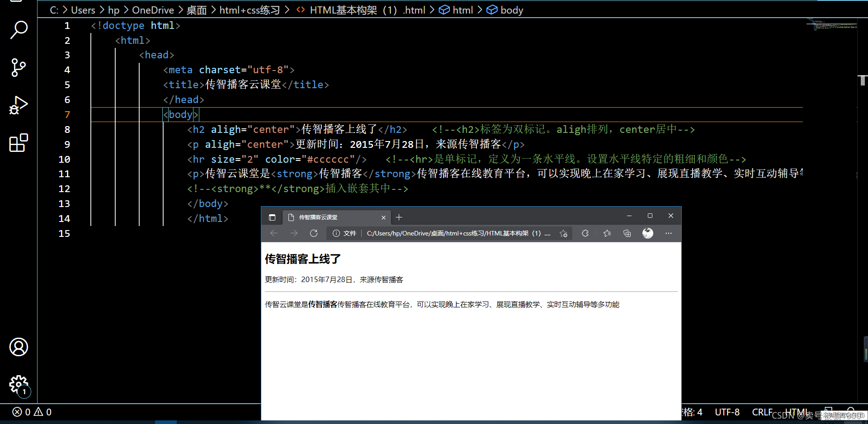This screenshot has height=424, width=868.
Task: Open the browser profile avatar
Action: tap(648, 233)
